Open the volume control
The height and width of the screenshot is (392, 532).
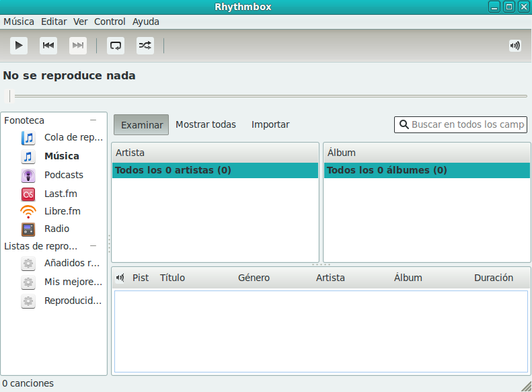point(515,46)
